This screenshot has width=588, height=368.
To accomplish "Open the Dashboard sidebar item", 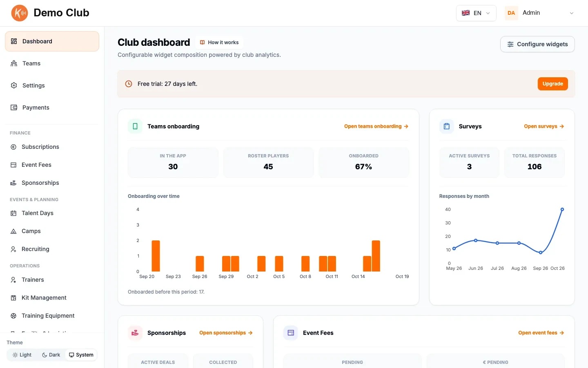I will coord(52,41).
